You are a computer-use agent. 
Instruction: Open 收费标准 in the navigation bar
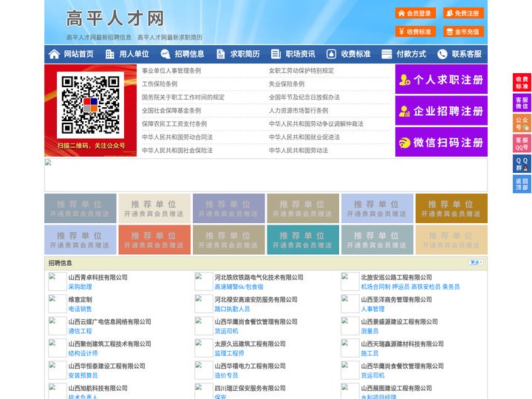(355, 54)
